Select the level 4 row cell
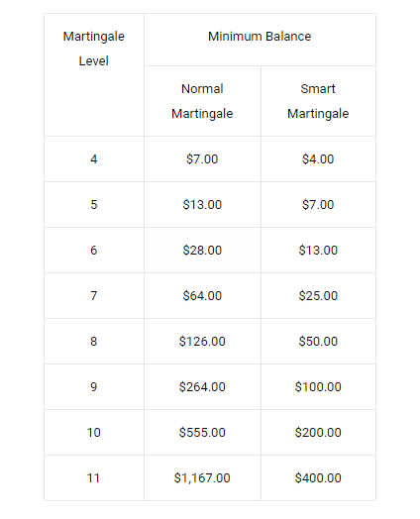This screenshot has height=519, width=420. pyautogui.click(x=94, y=158)
